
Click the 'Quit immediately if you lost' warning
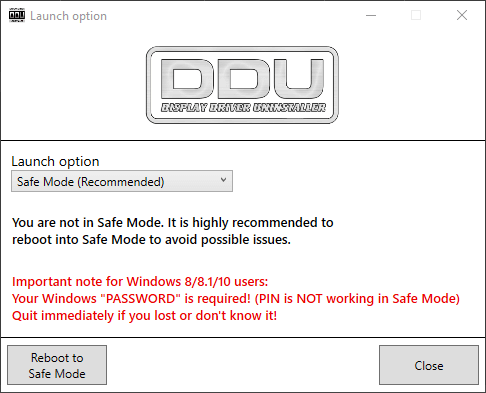point(144,315)
